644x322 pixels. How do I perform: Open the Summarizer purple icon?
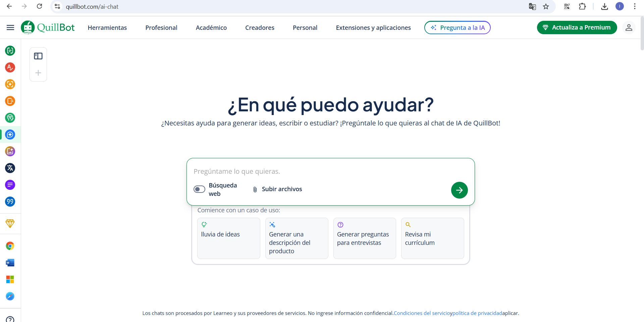(10, 185)
